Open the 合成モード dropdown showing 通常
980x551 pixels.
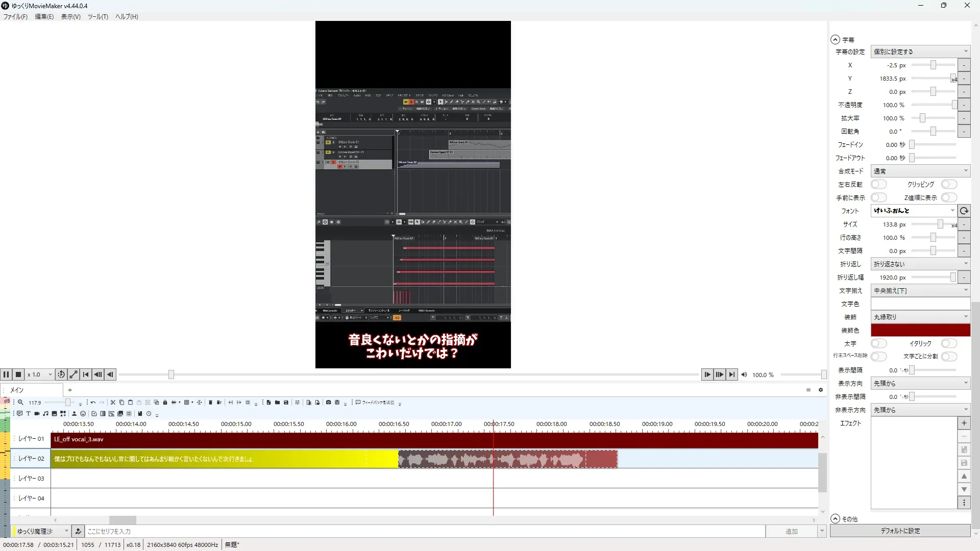point(920,171)
